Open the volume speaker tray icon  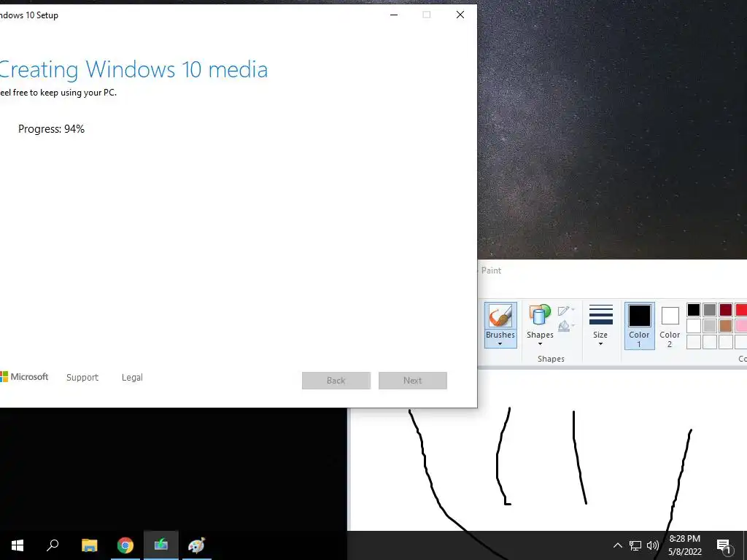point(653,545)
